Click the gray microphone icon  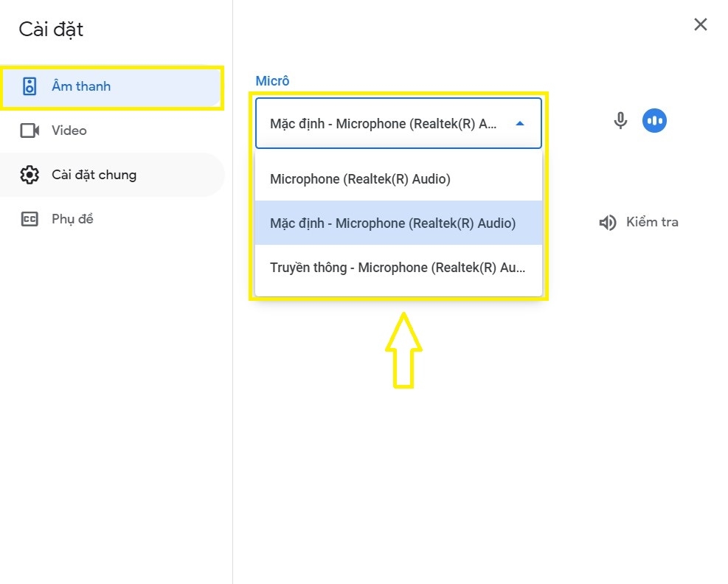(620, 121)
